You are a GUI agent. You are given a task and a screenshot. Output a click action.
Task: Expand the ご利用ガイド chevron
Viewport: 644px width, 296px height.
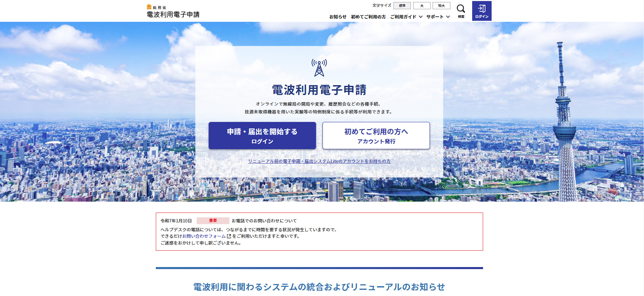[x=421, y=17]
